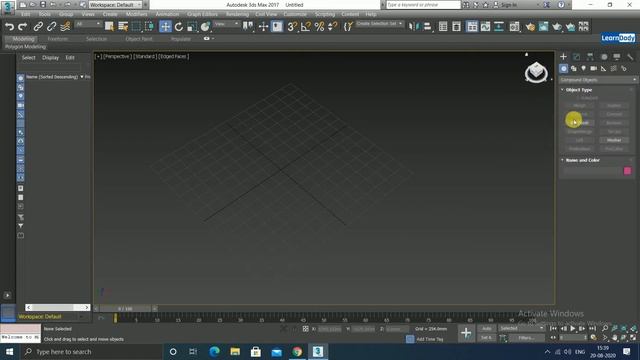Save the file from quick access toolbar
This screenshot has height=360, width=640.
43,5
